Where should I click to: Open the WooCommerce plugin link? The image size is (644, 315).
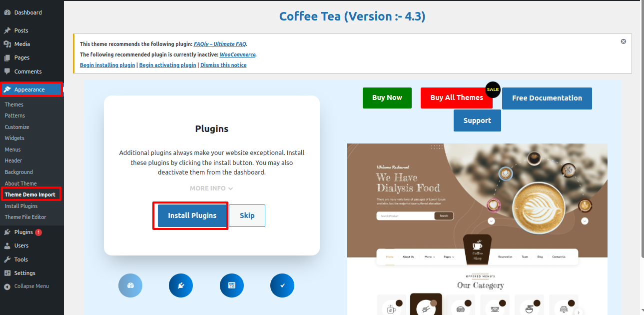[x=238, y=54]
